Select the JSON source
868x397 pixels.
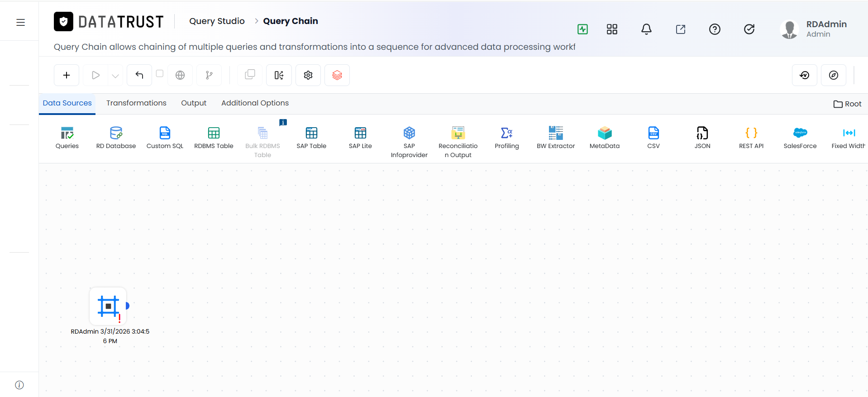tap(702, 138)
